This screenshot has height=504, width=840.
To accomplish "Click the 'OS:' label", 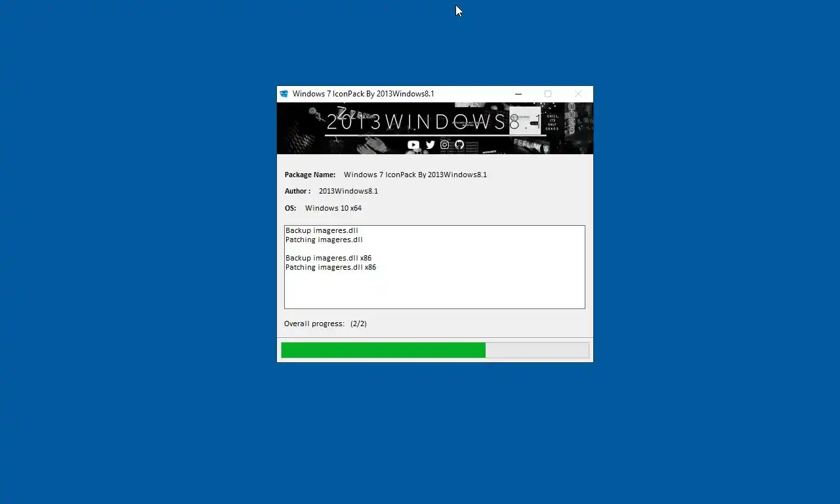I will [290, 208].
